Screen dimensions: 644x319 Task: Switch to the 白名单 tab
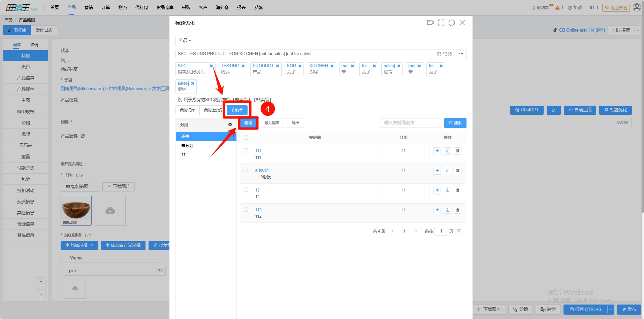(x=237, y=110)
